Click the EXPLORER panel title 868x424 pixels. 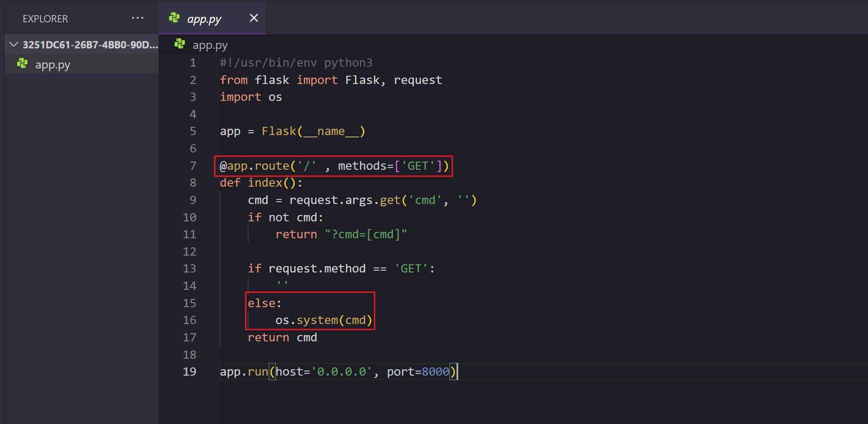(45, 19)
